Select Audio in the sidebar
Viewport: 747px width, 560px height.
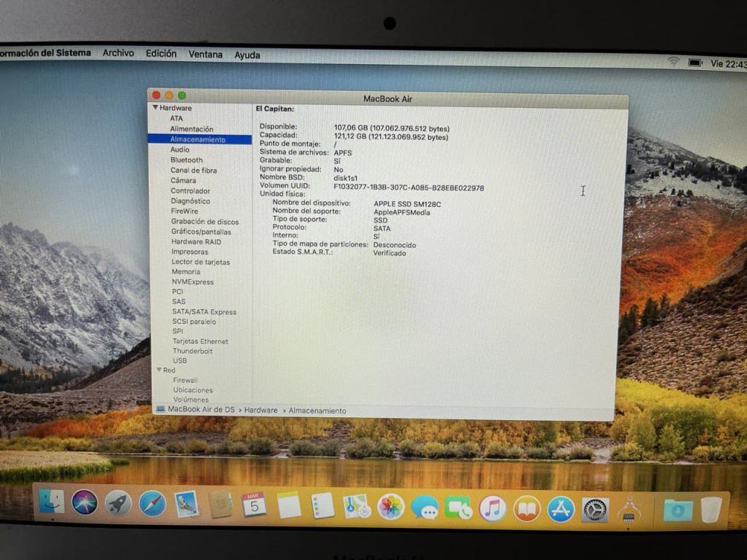coord(179,149)
